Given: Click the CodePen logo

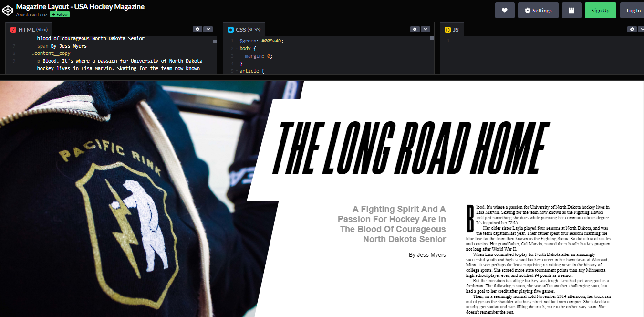Looking at the screenshot, I should [x=8, y=10].
